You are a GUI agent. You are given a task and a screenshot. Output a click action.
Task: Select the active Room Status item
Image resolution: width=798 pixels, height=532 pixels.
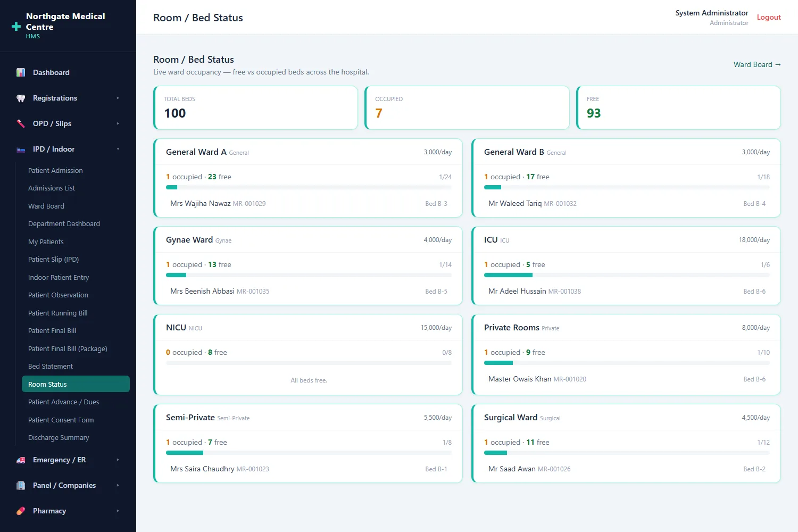[76, 384]
